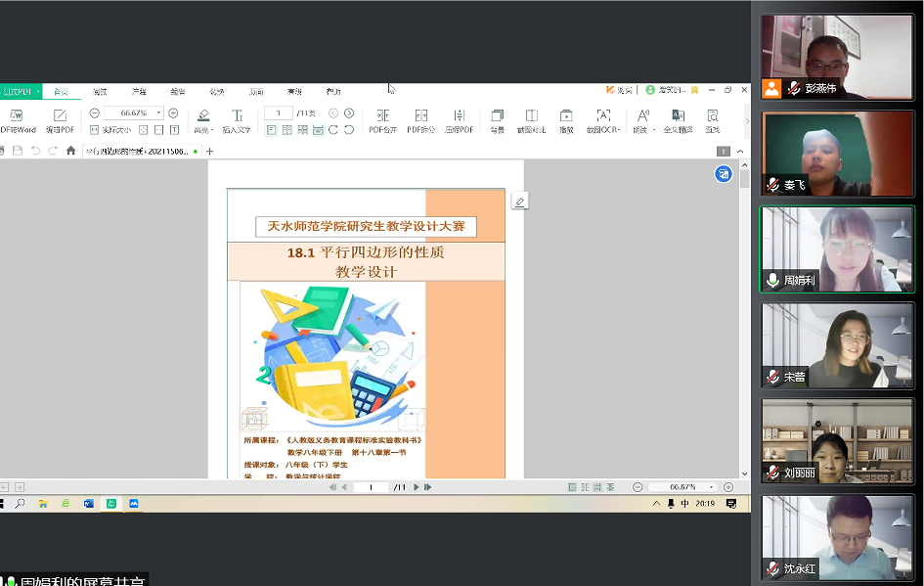Open the Edit PDF tool
924x586 pixels.
[x=60, y=115]
